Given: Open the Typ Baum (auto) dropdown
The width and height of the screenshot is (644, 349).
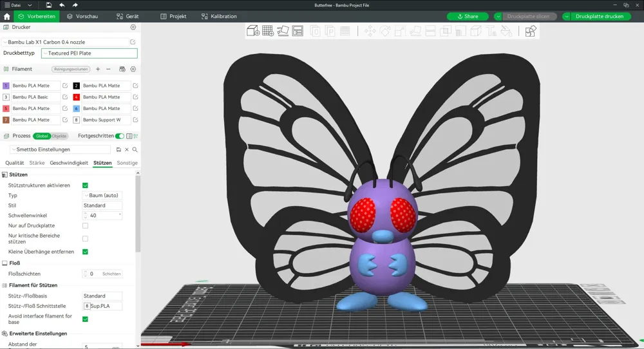Looking at the screenshot, I should tap(102, 196).
